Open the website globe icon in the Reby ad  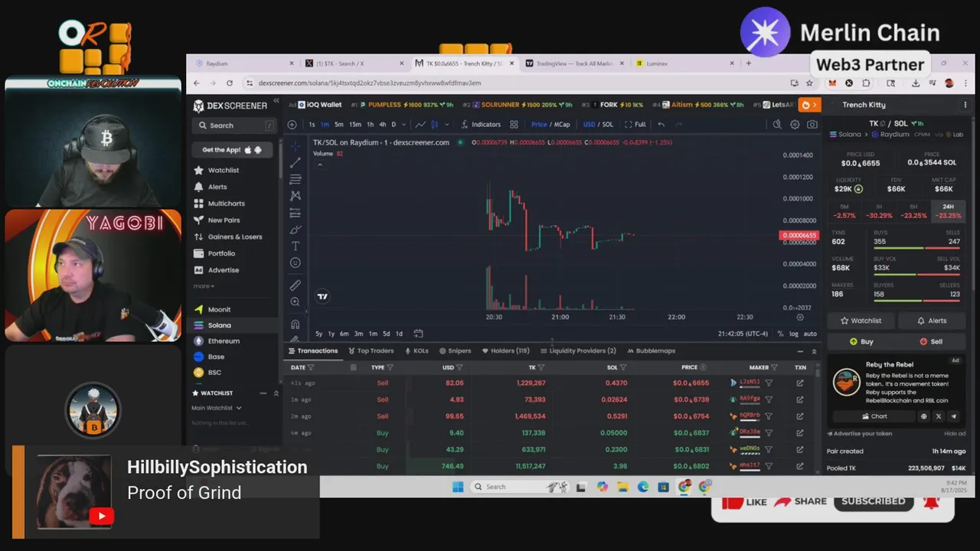[x=923, y=416]
